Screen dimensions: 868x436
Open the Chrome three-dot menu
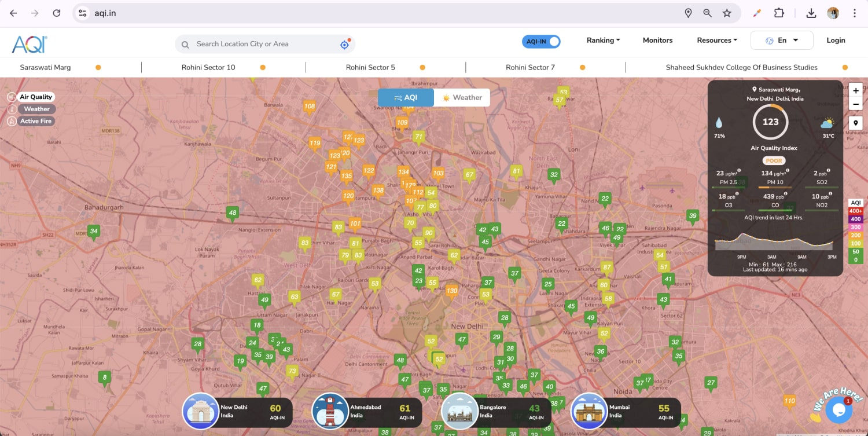tap(855, 13)
